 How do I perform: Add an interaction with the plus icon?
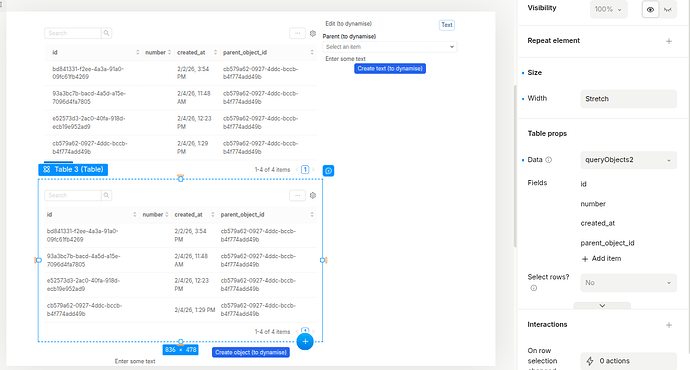pyautogui.click(x=669, y=325)
